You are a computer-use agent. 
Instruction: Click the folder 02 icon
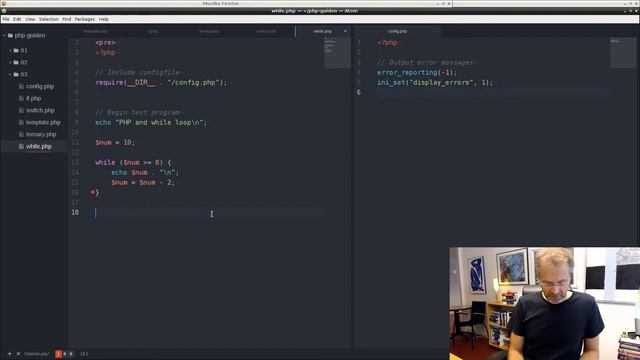pos(16,62)
